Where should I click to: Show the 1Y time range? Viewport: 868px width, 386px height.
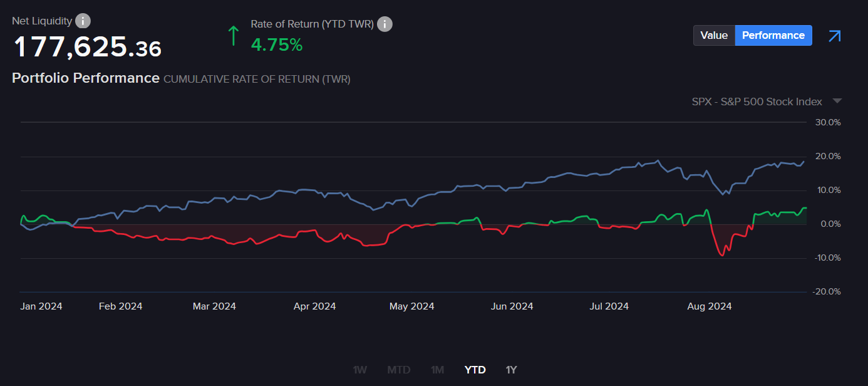[511, 370]
